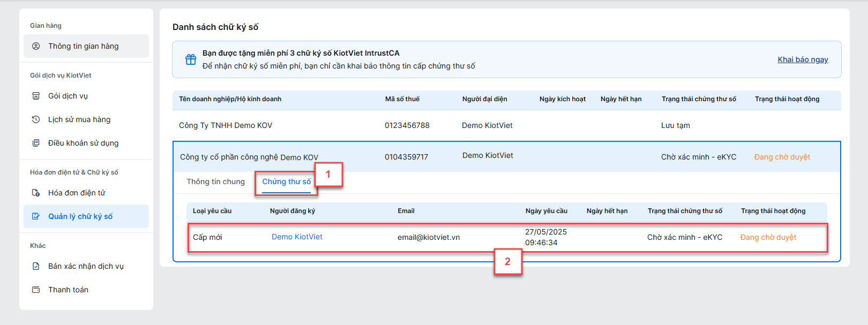This screenshot has height=325, width=868.
Task: Open Bản xác nhận dịch vụ
Action: [86, 266]
